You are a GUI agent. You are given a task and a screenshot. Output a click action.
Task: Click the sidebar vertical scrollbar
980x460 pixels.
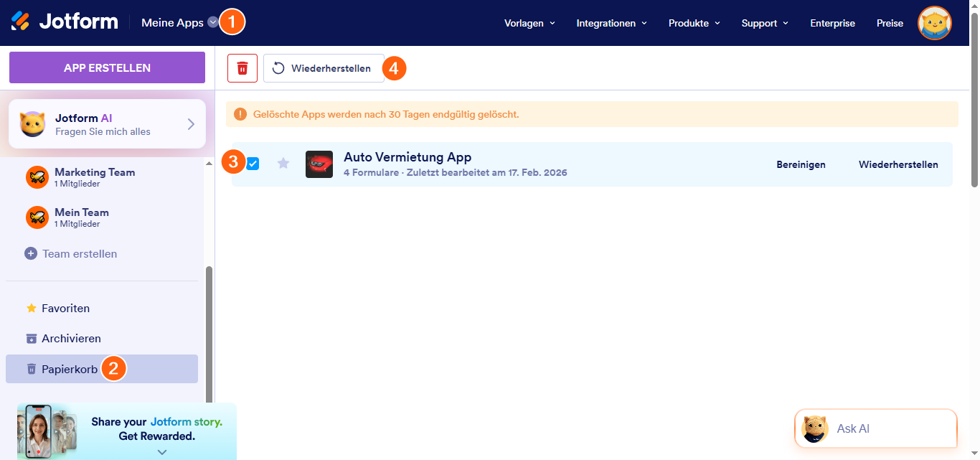pos(209,334)
